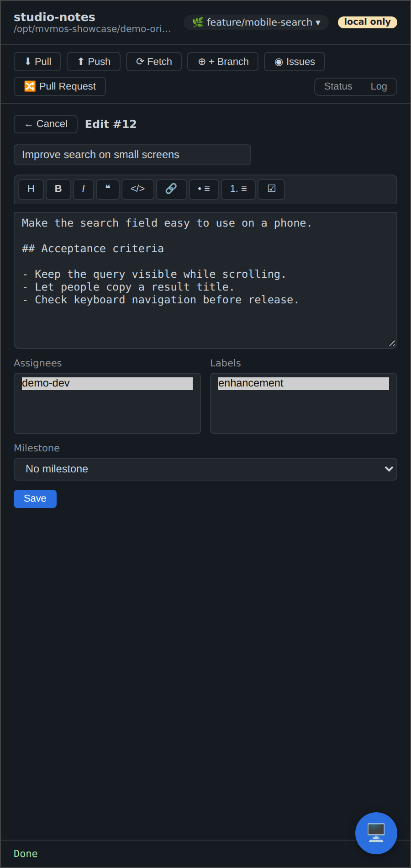Image resolution: width=411 pixels, height=868 pixels.
Task: Grab the description text area resize handle
Action: pos(392,344)
